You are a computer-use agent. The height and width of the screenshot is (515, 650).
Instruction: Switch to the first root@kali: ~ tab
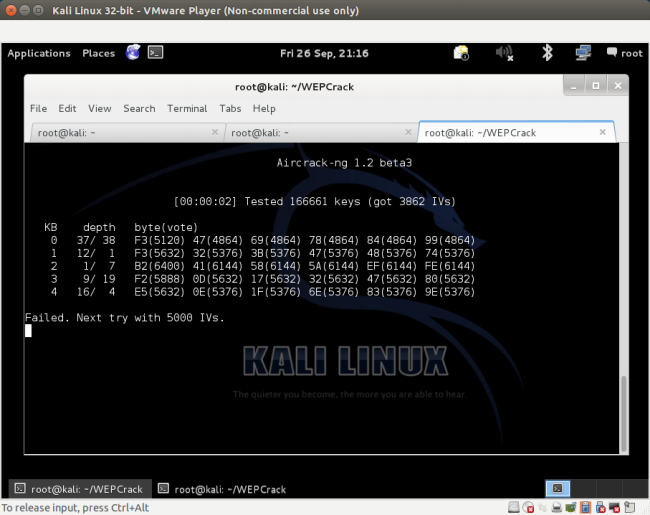click(x=120, y=132)
